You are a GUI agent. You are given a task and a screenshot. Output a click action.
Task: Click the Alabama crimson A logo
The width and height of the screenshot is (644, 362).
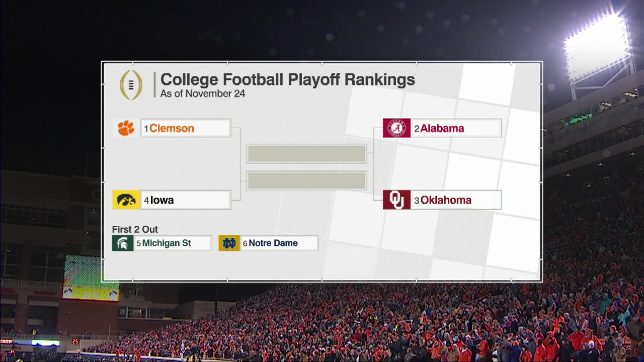396,128
